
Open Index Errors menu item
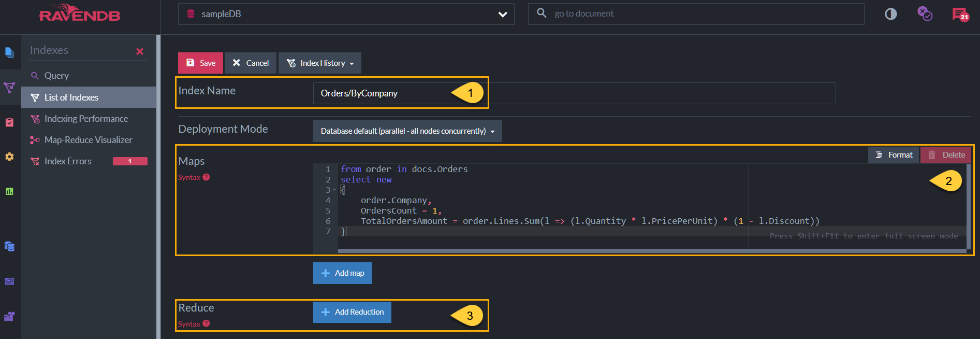68,161
